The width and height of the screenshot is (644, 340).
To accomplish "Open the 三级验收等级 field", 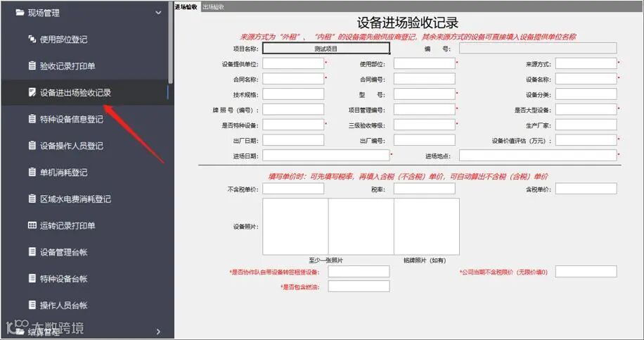I will pyautogui.click(x=424, y=125).
